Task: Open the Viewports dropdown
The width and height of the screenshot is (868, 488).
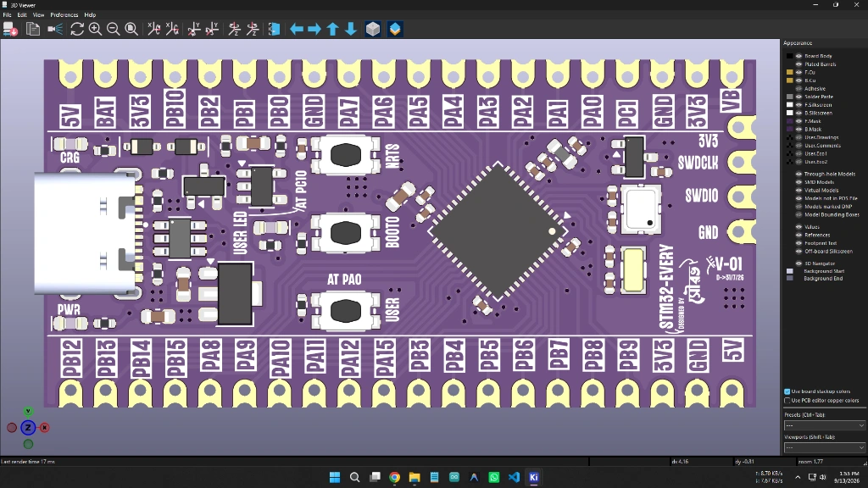Action: [x=824, y=447]
